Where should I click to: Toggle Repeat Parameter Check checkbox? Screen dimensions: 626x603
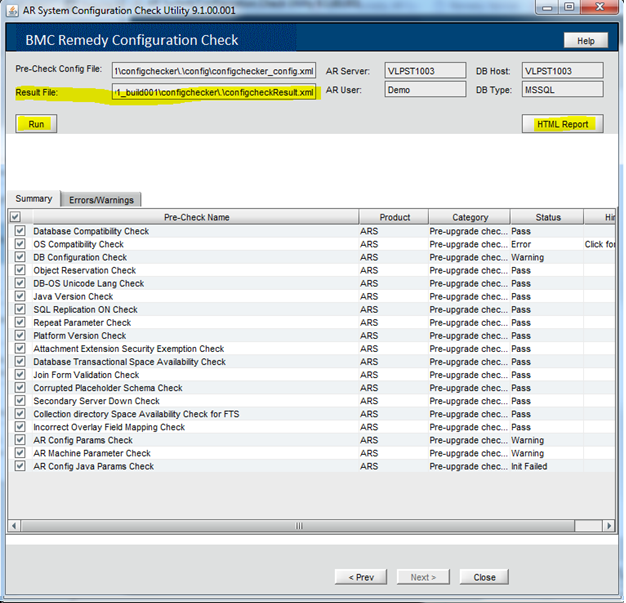pyautogui.click(x=20, y=322)
